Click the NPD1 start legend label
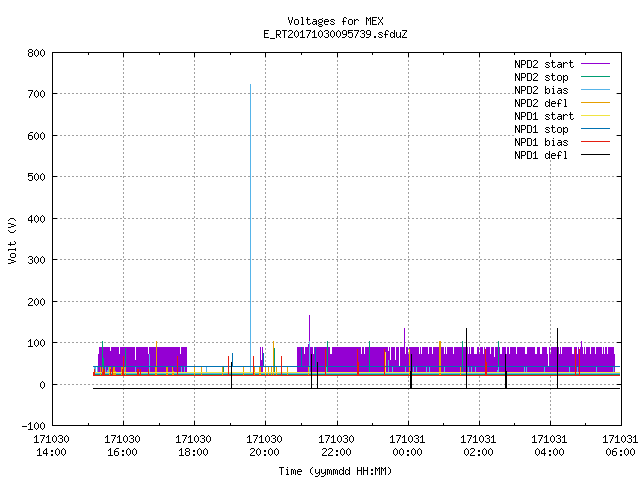This screenshot has width=640, height=480. pyautogui.click(x=544, y=116)
